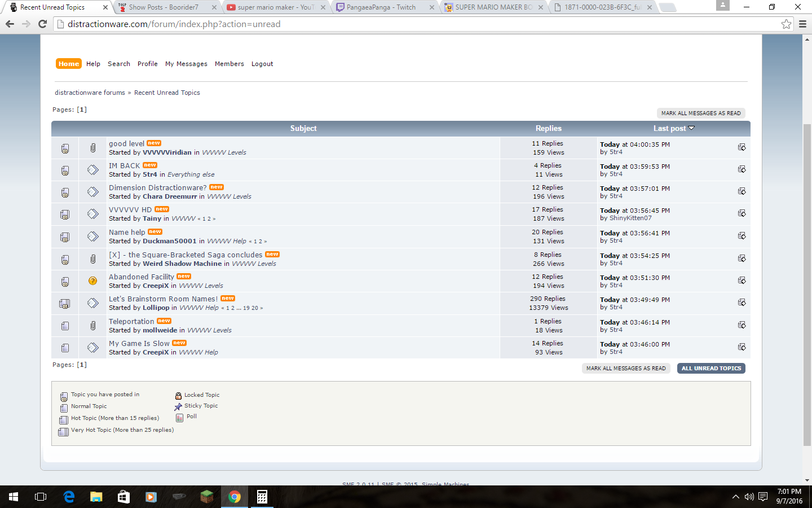Reload the page using the refresh icon
Viewport: 812px width, 508px height.
coord(42,24)
